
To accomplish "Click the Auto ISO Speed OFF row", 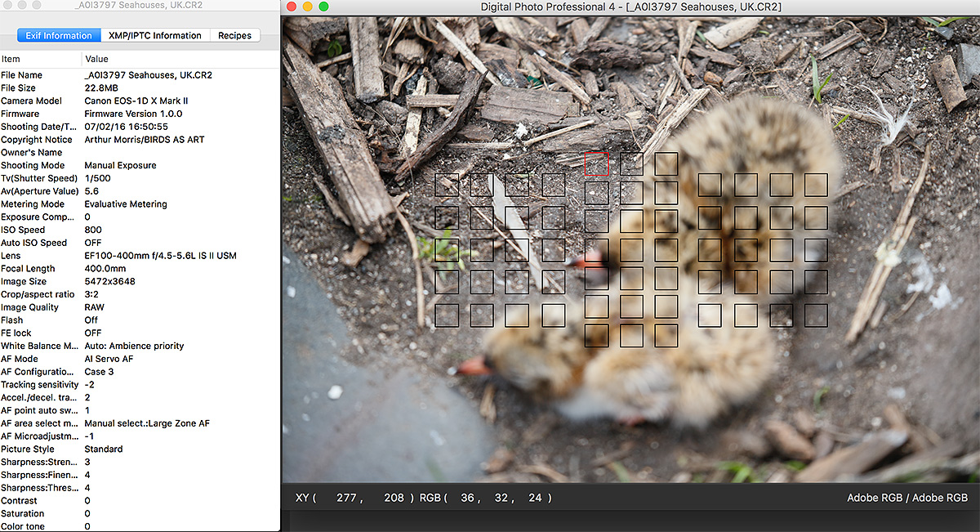I will pos(140,243).
